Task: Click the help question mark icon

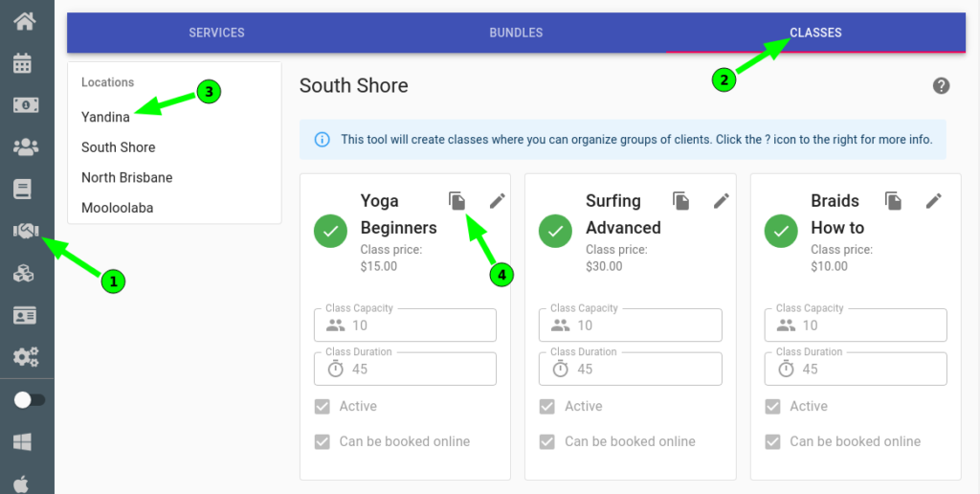Action: 942,86
